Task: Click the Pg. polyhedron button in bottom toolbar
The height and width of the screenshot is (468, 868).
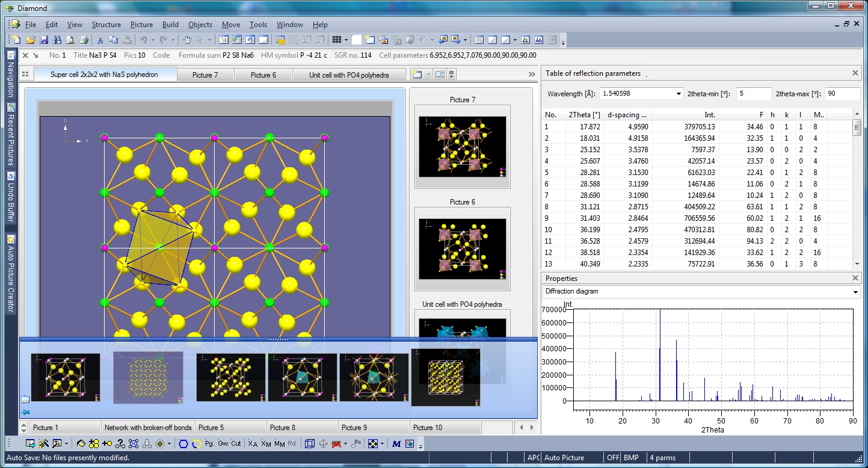Action: 209,443
